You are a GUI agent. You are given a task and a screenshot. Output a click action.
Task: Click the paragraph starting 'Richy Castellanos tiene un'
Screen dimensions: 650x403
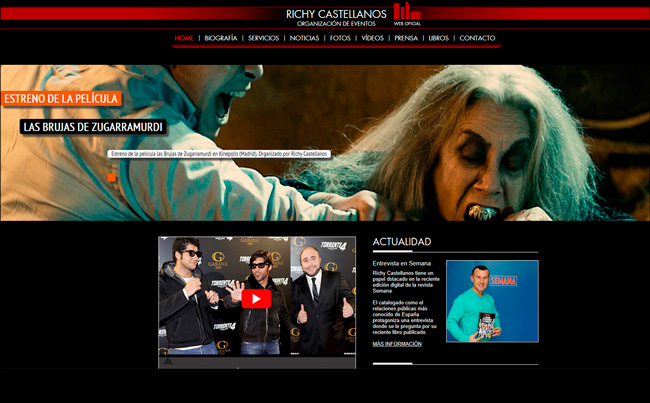click(406, 282)
